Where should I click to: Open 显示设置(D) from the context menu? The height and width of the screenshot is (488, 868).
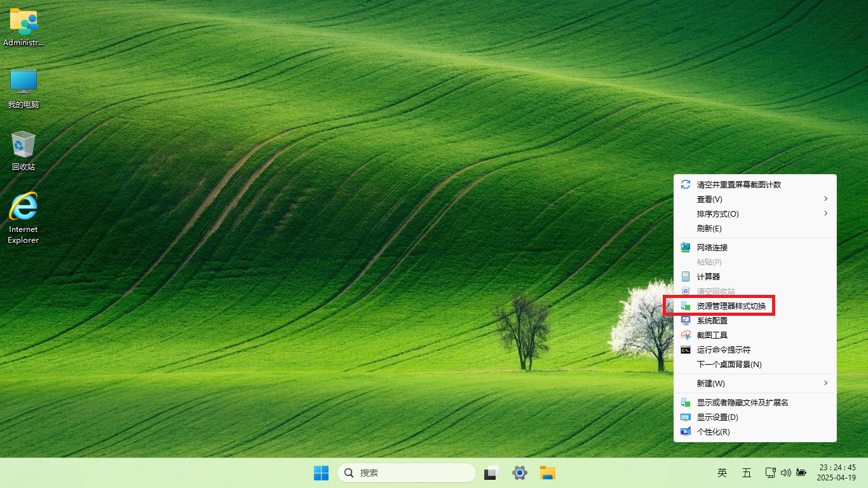pos(755,417)
